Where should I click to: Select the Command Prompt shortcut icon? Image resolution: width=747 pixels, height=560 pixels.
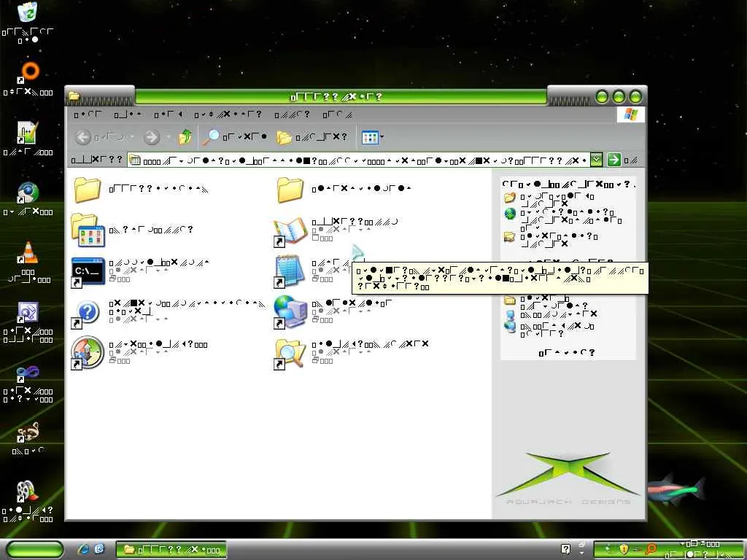88,272
